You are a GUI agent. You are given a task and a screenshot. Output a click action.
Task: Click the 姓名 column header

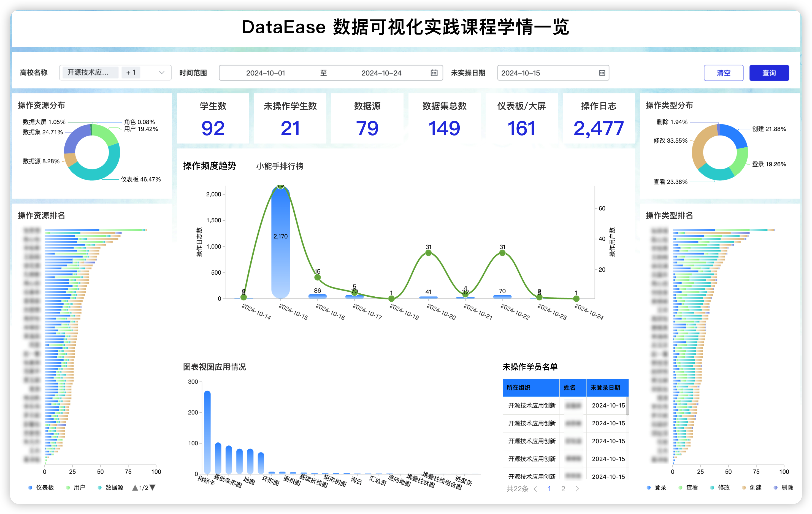[573, 388]
